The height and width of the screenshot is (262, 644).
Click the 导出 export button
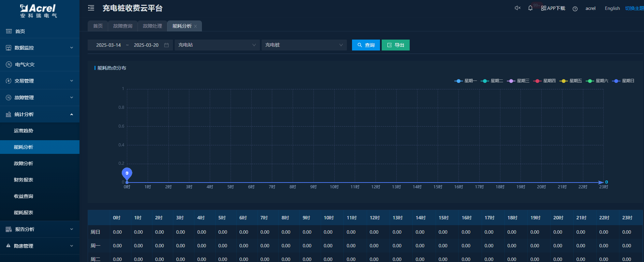click(x=396, y=45)
